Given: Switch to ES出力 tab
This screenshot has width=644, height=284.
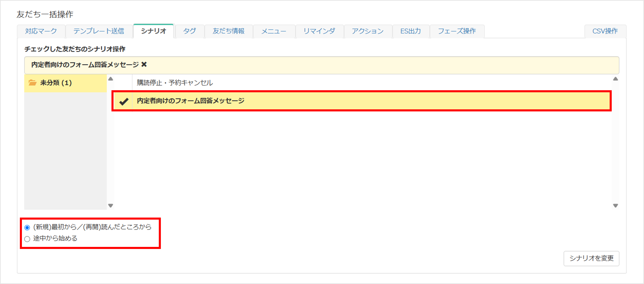Looking at the screenshot, I should click(411, 31).
